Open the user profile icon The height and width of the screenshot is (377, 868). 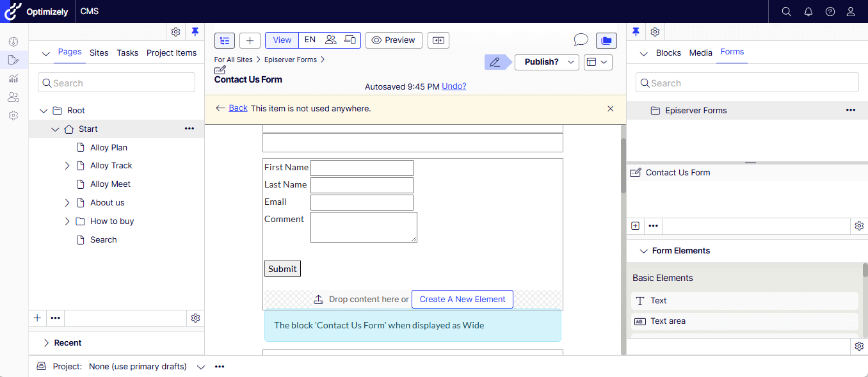click(x=851, y=12)
